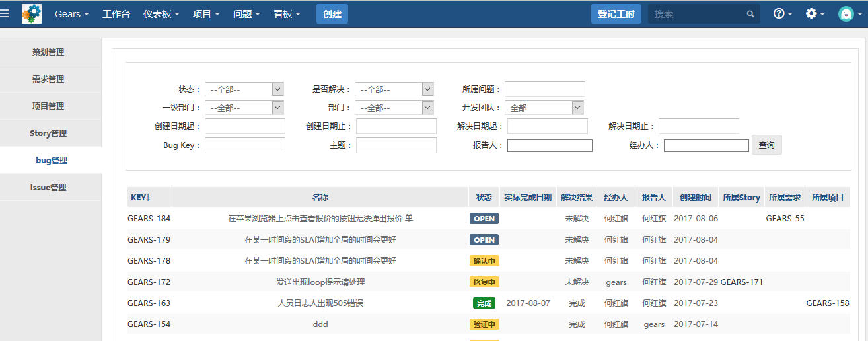Open the 项目 menu in navbar

pos(206,14)
